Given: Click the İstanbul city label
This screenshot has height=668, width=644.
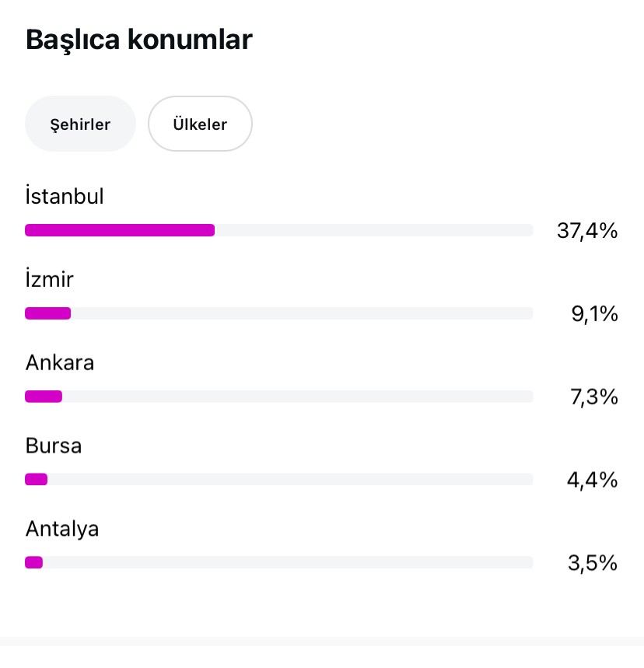Looking at the screenshot, I should click(65, 195).
